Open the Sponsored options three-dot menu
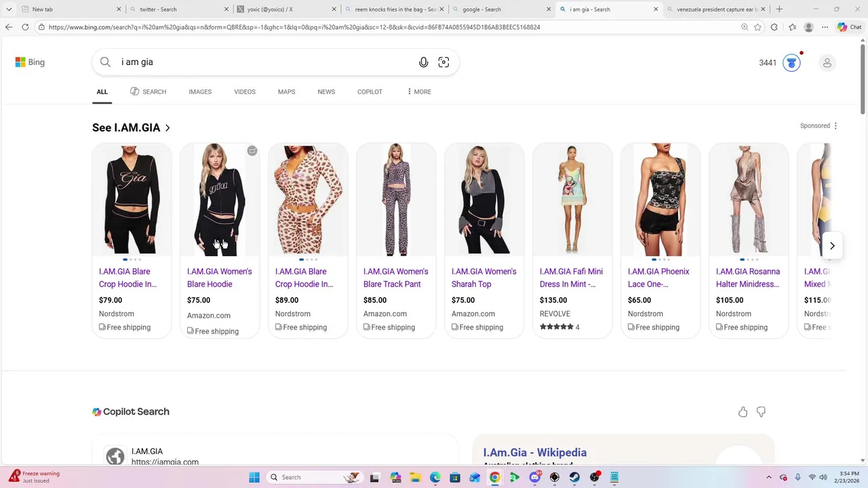Viewport: 868px width, 488px height. pyautogui.click(x=835, y=126)
